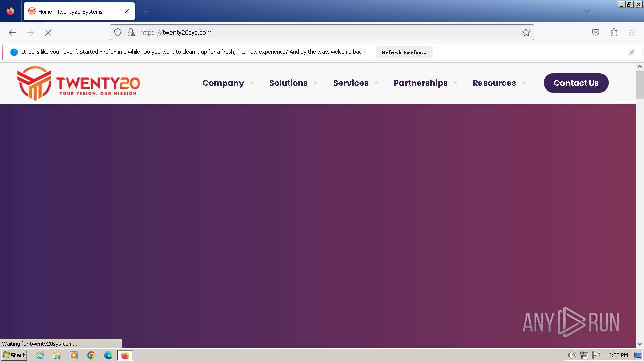Viewport: 644px width, 362px height.
Task: Click the page scrollbar down arrow
Action: tap(640, 344)
